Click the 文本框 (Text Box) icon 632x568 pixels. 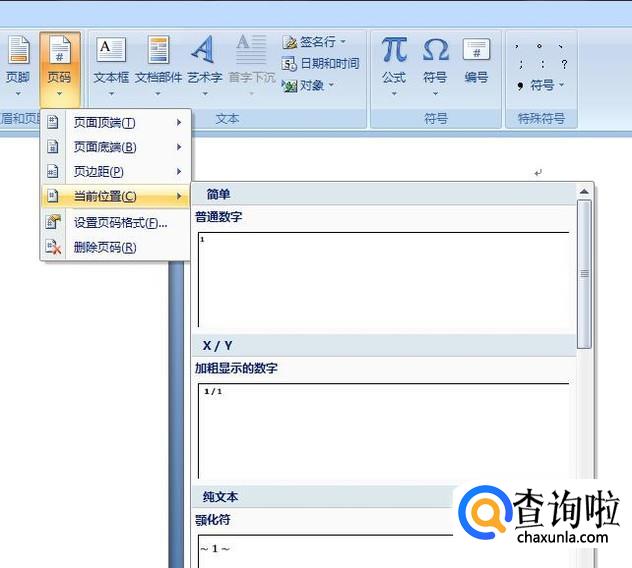(x=111, y=50)
